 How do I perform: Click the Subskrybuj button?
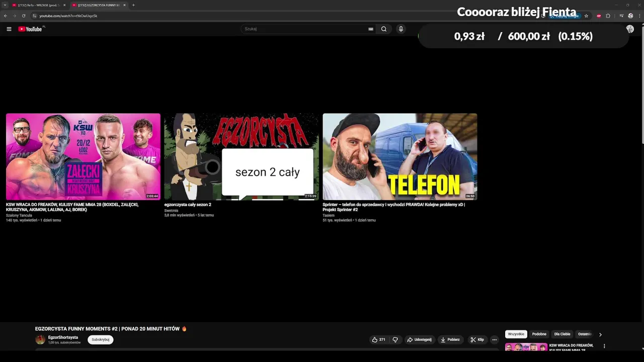[x=101, y=339]
